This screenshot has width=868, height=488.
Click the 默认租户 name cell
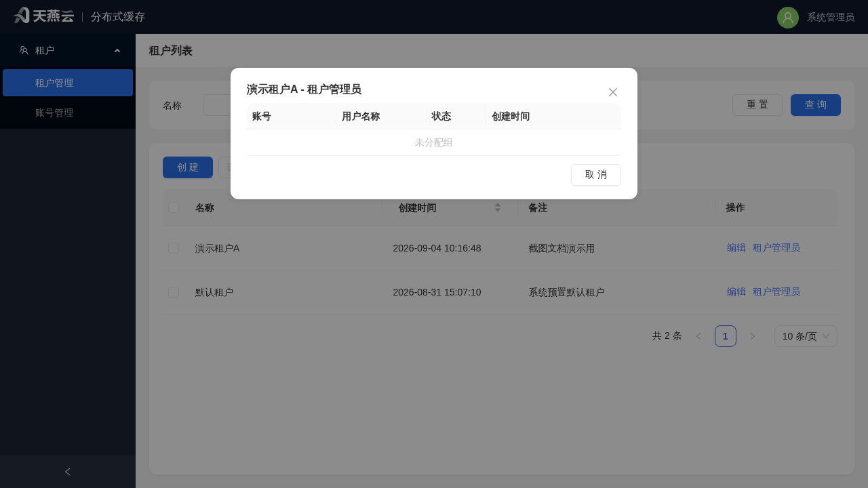tap(214, 292)
